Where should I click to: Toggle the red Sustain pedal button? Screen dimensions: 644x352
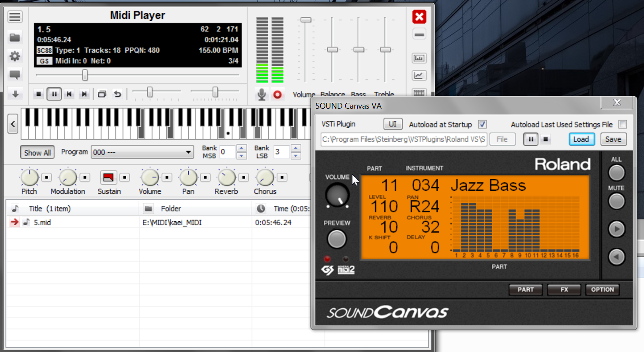(108, 178)
